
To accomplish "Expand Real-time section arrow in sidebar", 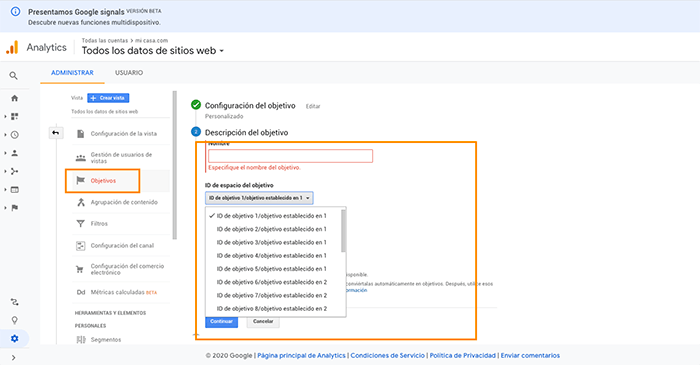I will pos(5,135).
